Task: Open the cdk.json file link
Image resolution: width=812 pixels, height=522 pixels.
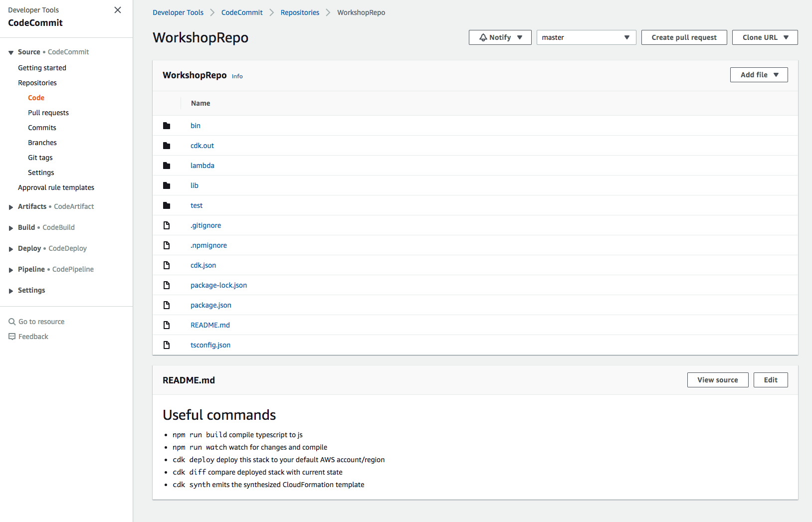Action: [x=203, y=265]
